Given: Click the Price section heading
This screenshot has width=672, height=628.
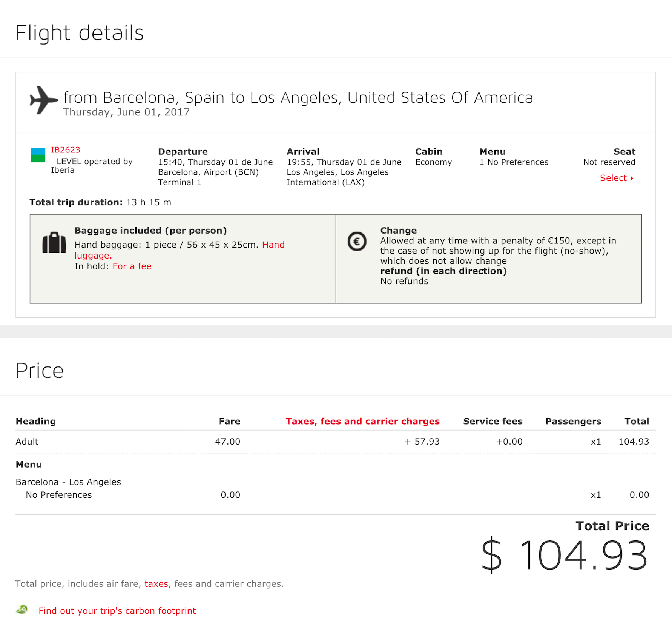Looking at the screenshot, I should pos(40,371).
